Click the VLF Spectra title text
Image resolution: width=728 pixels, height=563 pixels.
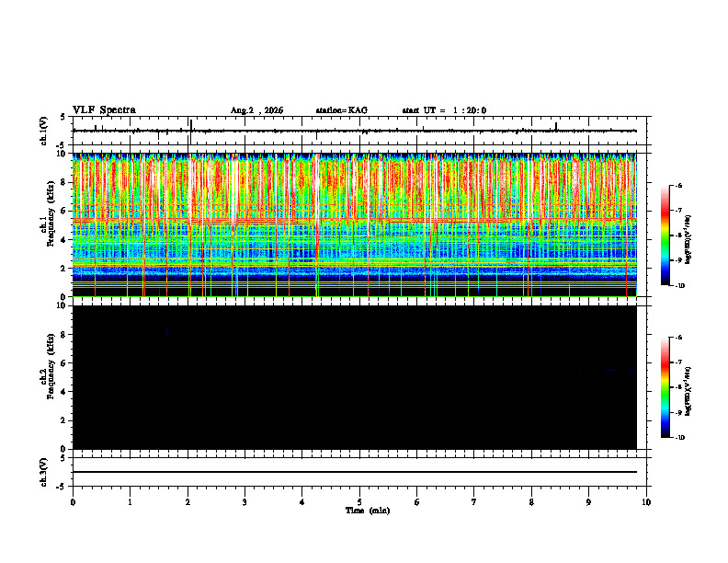pos(104,110)
